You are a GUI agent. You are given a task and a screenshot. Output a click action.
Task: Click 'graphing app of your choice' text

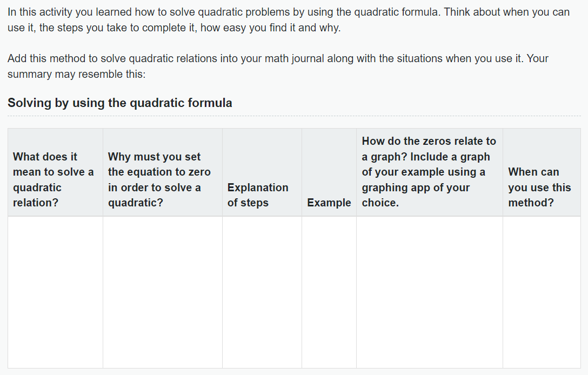[416, 195]
